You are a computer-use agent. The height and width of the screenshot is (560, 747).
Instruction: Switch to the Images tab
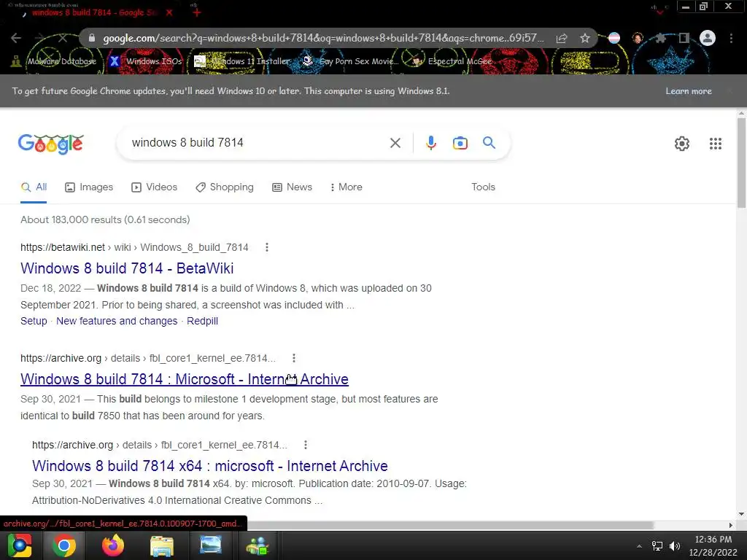pyautogui.click(x=89, y=187)
